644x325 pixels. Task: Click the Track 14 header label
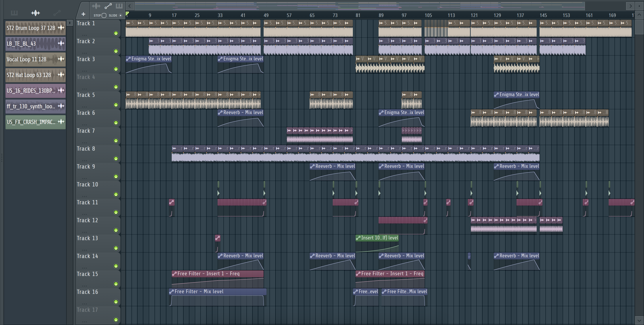click(x=87, y=256)
